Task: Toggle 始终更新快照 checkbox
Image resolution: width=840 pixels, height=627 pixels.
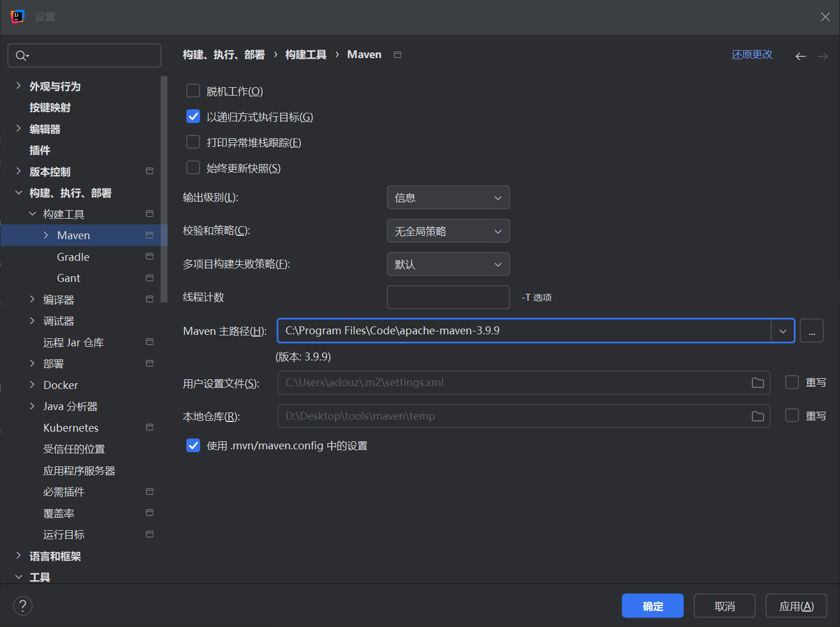Action: 193,167
